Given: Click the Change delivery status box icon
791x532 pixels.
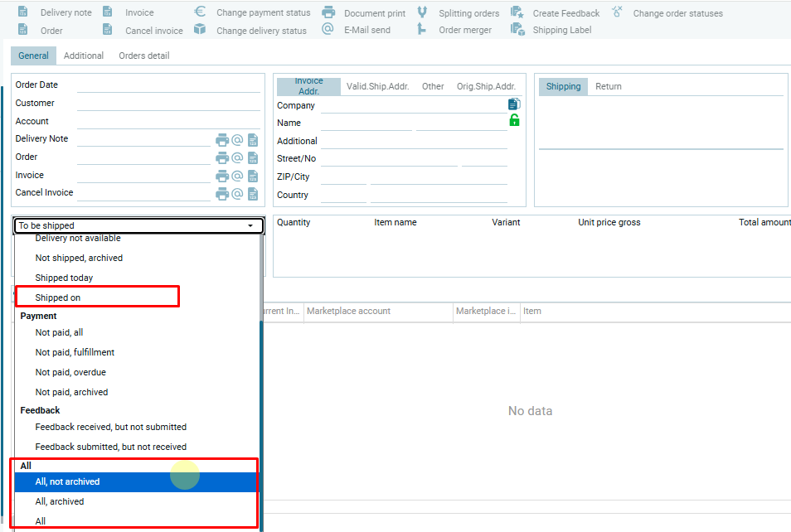Looking at the screenshot, I should (200, 30).
